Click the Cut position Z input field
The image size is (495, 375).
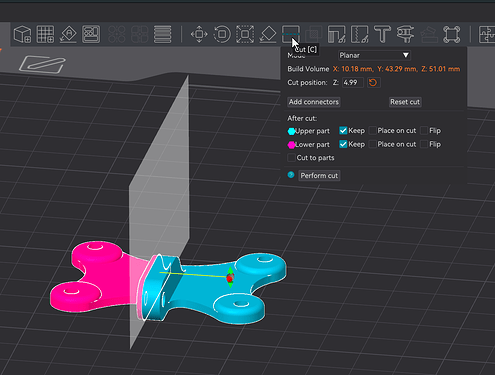tap(353, 82)
